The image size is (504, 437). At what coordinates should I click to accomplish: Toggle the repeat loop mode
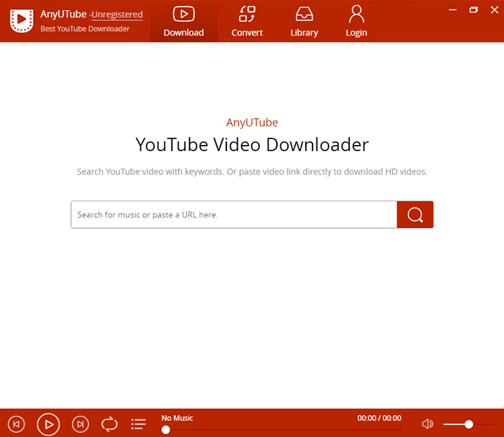[110, 424]
